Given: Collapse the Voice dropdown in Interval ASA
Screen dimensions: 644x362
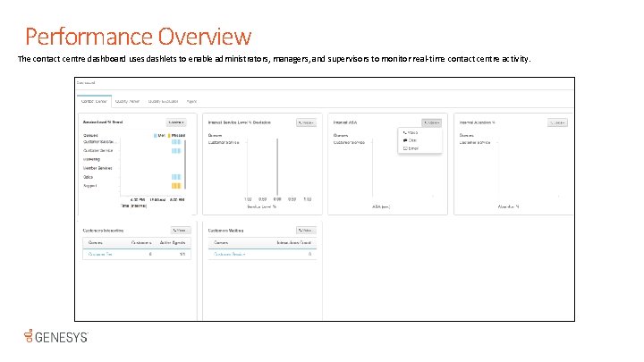Looking at the screenshot, I should [432, 122].
